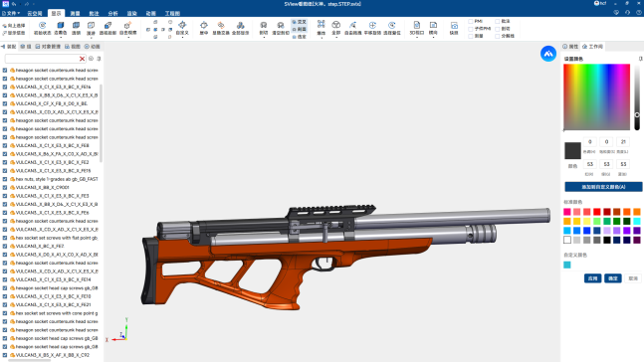644x362 pixels.
Task: Click the 确定 confirm button
Action: (613, 278)
